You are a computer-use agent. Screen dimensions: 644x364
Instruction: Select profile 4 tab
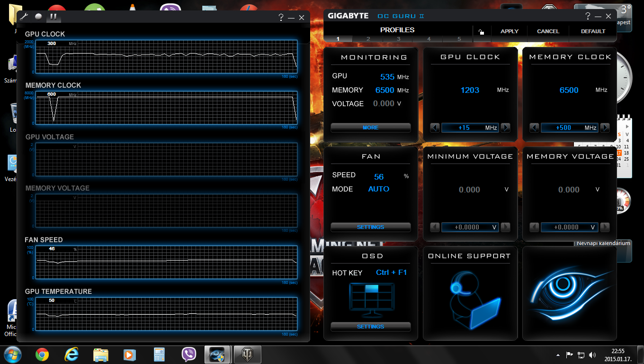click(429, 39)
